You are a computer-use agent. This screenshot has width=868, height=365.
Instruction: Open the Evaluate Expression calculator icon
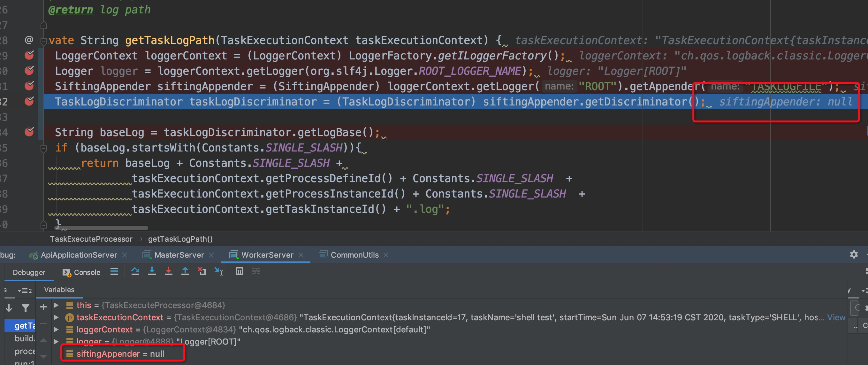pyautogui.click(x=239, y=272)
